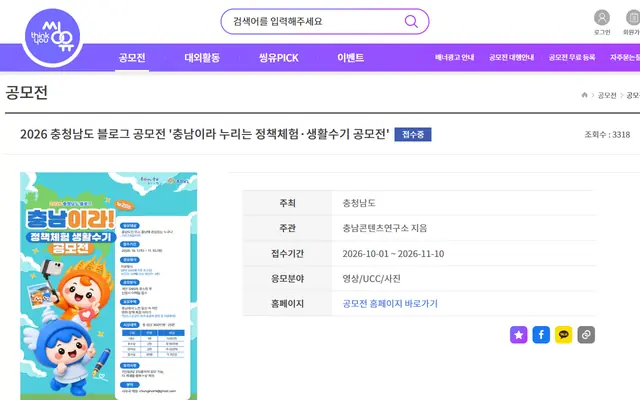Go to 배너광고 안내
The height and width of the screenshot is (400, 640).
pyautogui.click(x=454, y=58)
